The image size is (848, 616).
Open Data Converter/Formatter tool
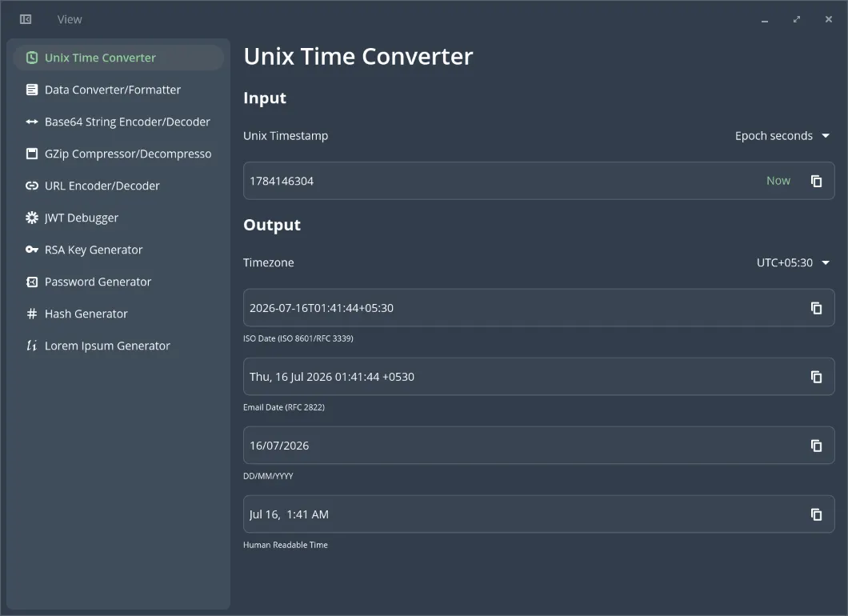pos(118,90)
